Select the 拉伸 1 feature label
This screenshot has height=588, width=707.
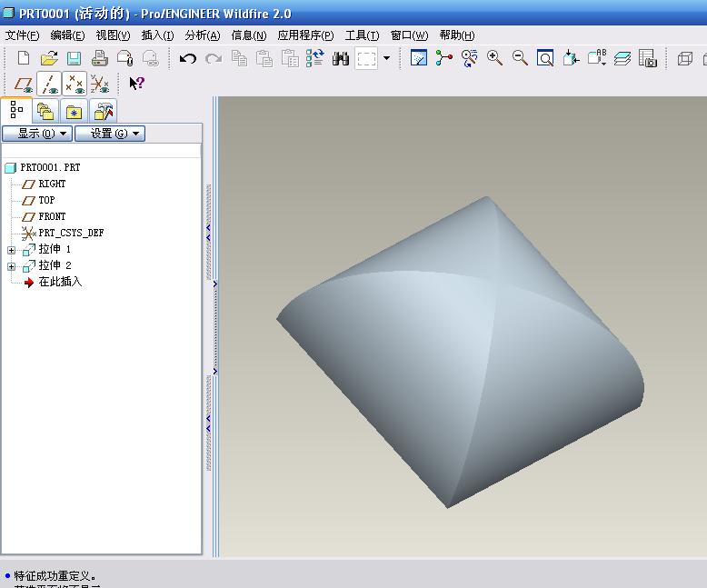[55, 249]
